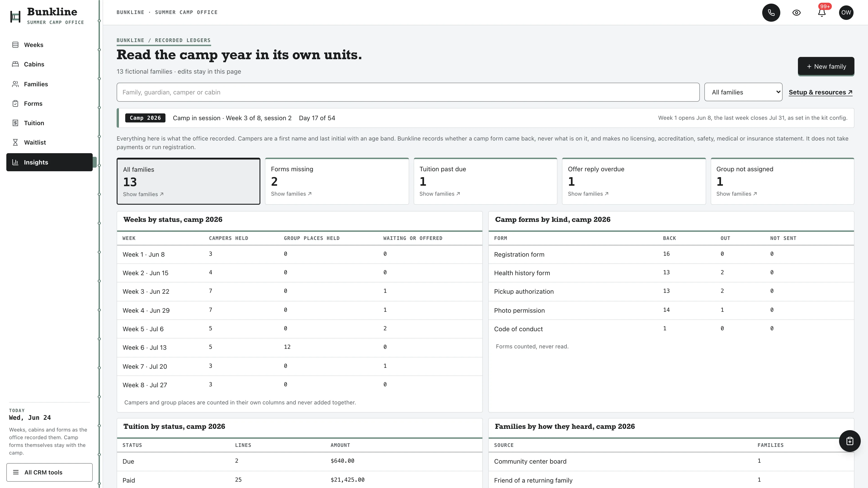868x488 pixels.
Task: Click the $21,425.00 Paid amount cell
Action: click(347, 480)
